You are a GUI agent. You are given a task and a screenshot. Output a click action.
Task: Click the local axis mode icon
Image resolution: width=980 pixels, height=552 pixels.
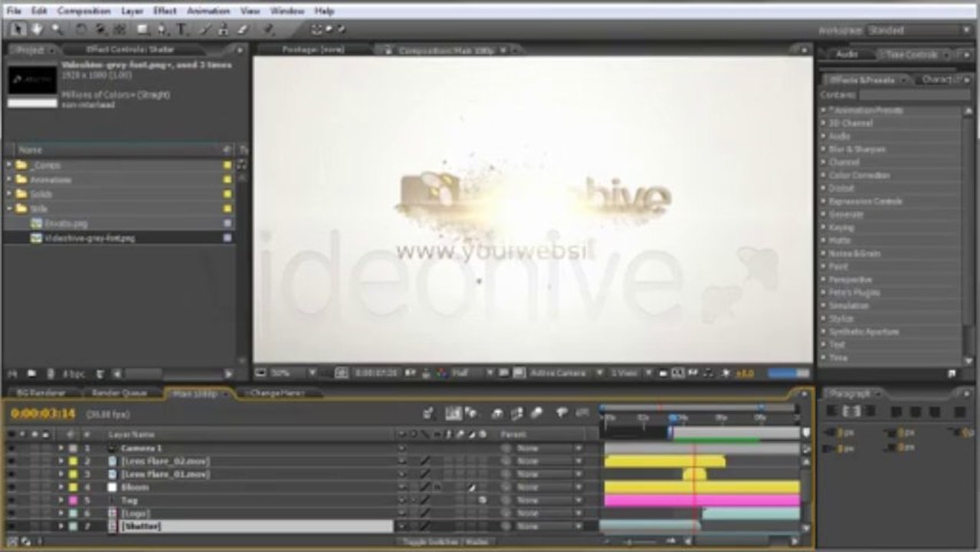316,29
